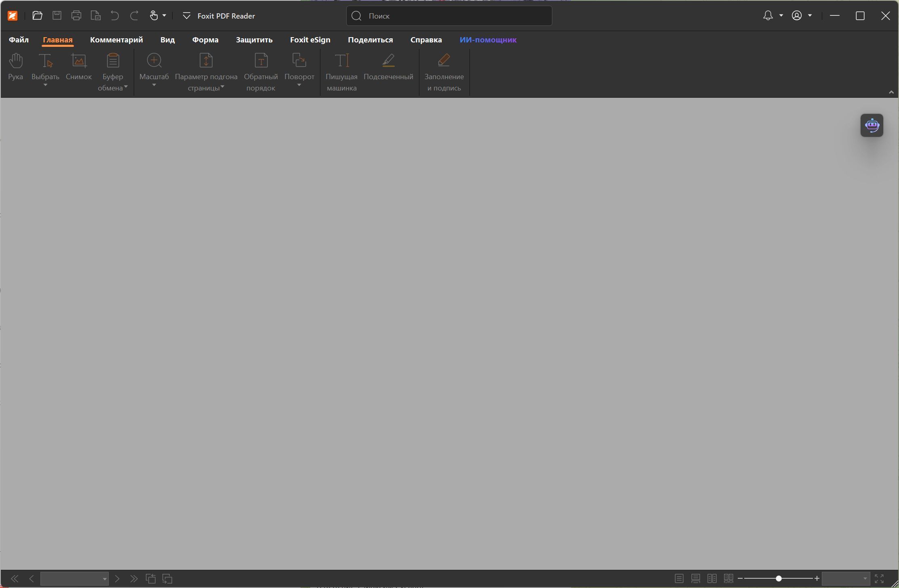Toggle touch/mouse mode hand icon
The image size is (899, 588).
154,16
